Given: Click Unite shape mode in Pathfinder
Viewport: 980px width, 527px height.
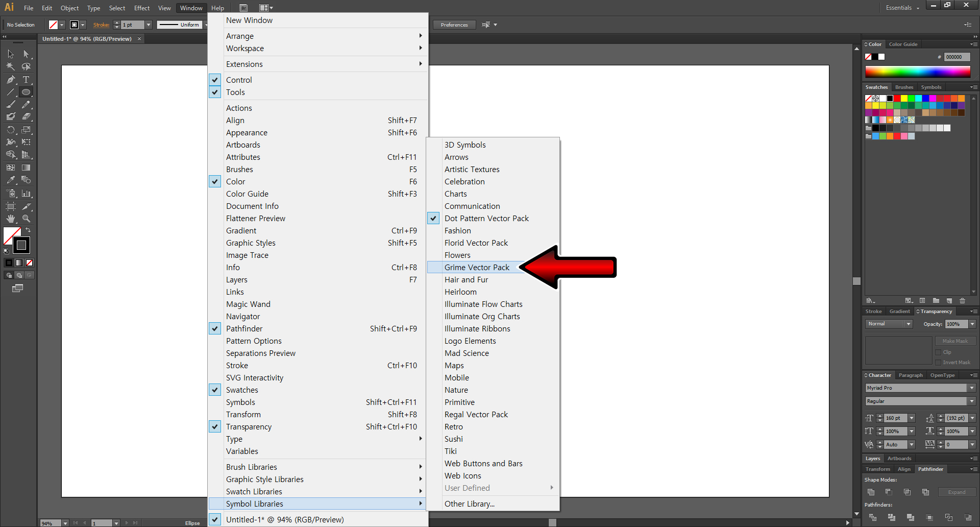Looking at the screenshot, I should pyautogui.click(x=871, y=492).
